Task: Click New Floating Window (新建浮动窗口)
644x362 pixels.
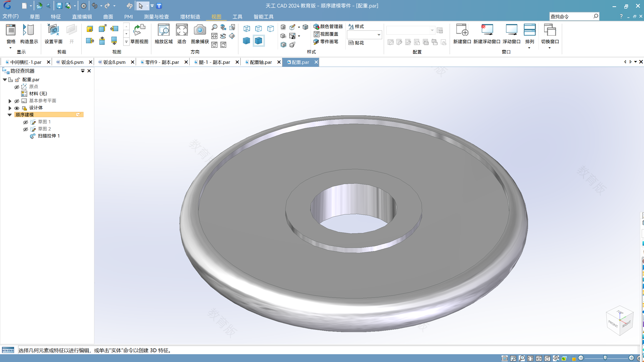Action: point(487,34)
